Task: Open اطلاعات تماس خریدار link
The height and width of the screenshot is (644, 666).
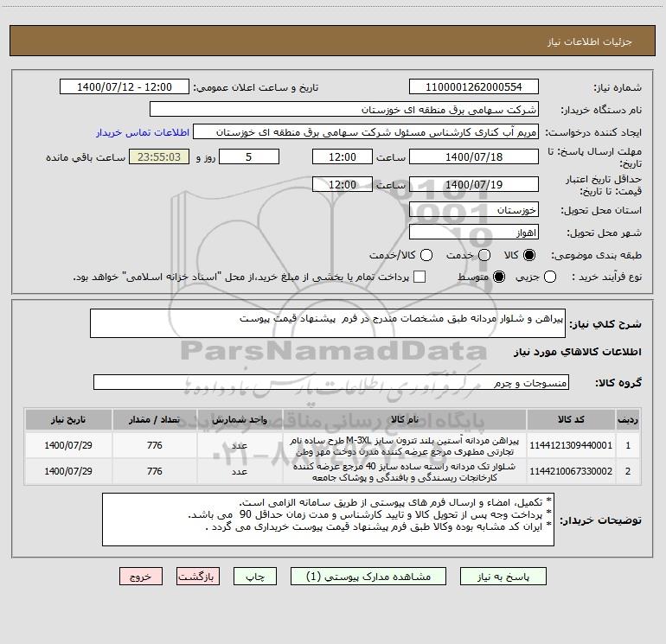Action: pos(143,132)
